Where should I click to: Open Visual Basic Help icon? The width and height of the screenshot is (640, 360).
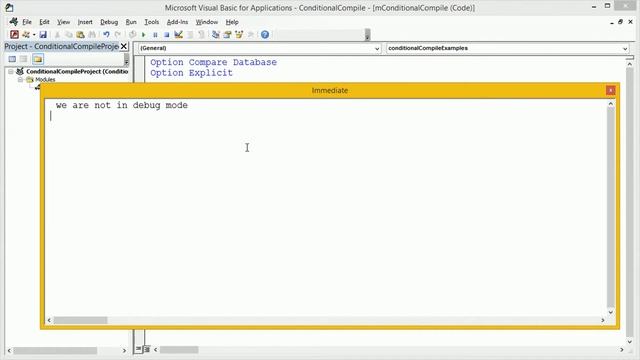tap(265, 35)
